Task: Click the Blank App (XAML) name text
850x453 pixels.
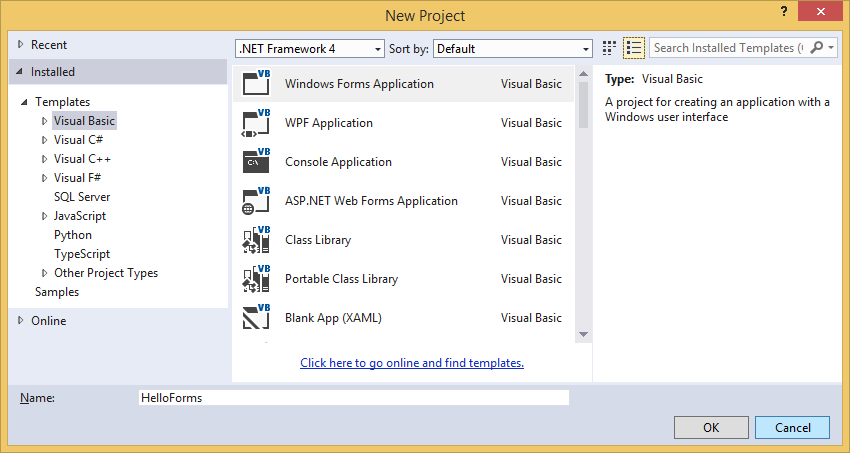Action: [x=333, y=318]
